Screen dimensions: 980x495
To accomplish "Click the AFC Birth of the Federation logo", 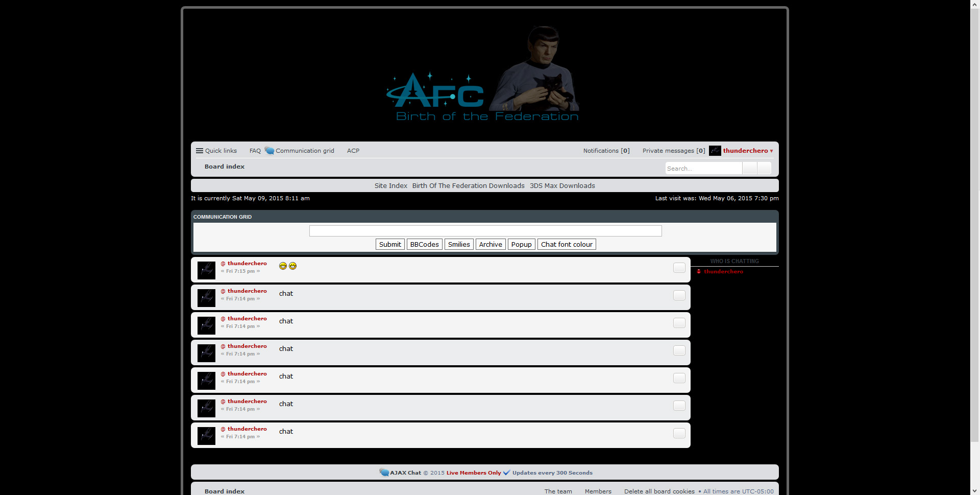I will pos(483,74).
